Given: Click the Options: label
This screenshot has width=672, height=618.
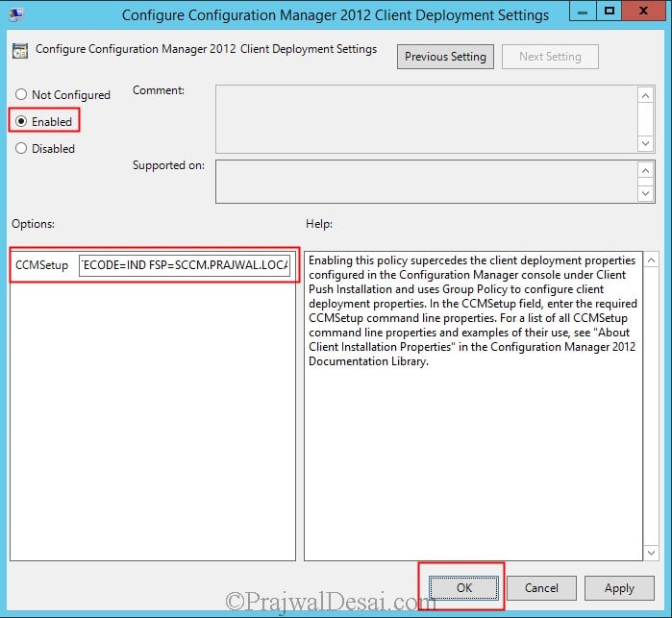Looking at the screenshot, I should tap(33, 224).
